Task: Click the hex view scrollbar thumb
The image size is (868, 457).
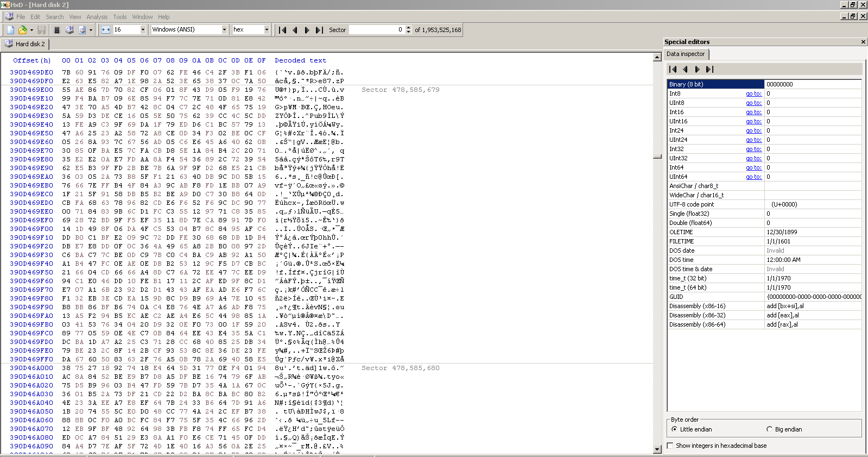Action: point(657,156)
